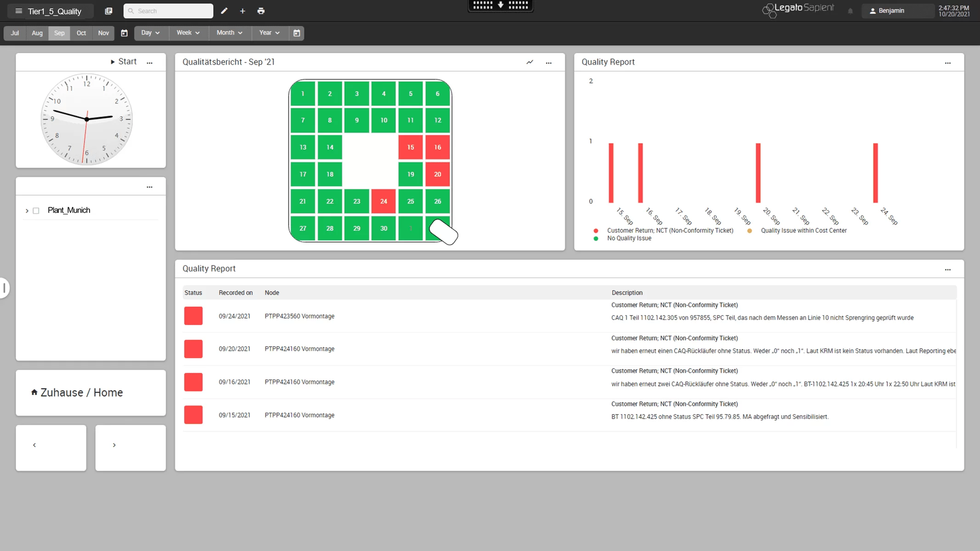Click day 30 calendar cell
The image size is (980, 551).
[384, 228]
